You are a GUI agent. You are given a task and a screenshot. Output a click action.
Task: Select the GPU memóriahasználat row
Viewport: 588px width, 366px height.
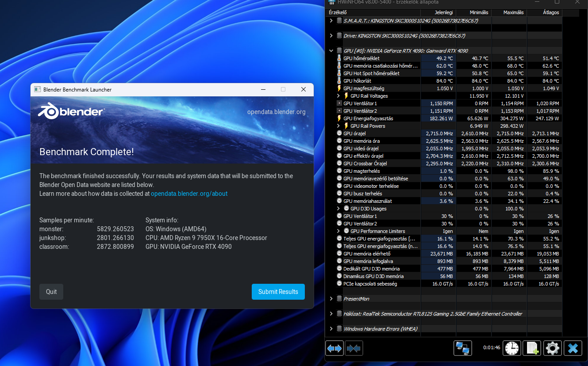coord(444,201)
